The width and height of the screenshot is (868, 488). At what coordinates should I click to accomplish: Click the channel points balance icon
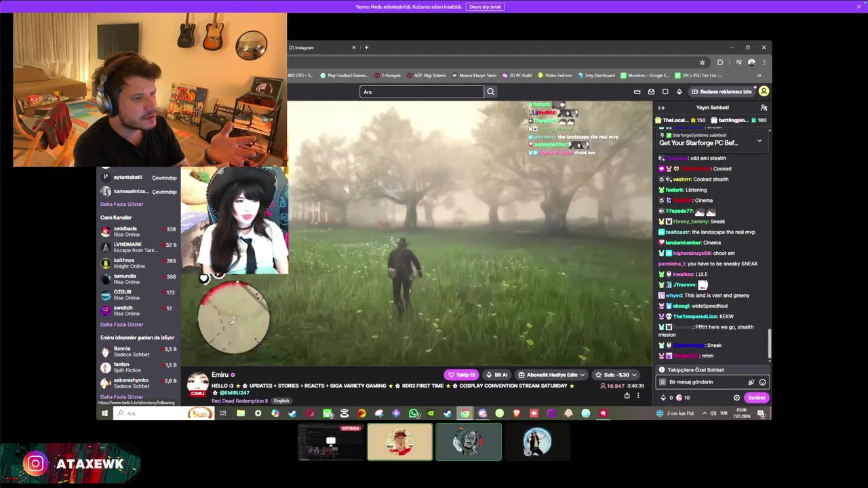679,398
